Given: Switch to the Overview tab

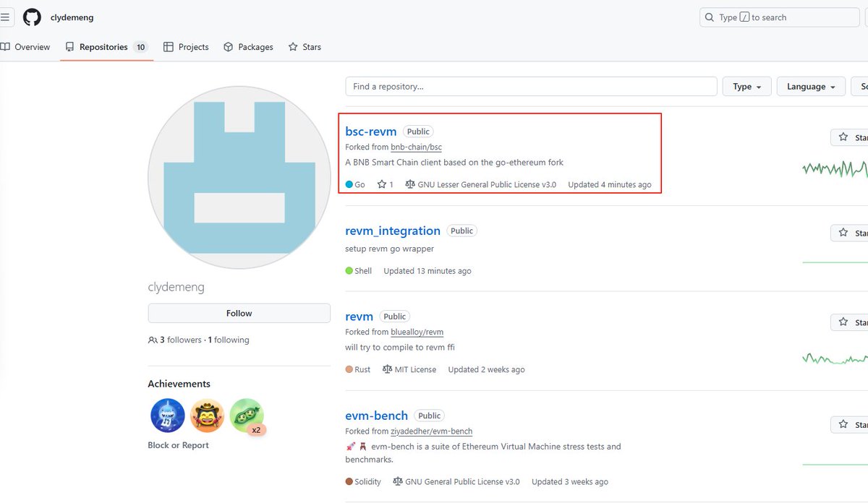Looking at the screenshot, I should tap(26, 47).
